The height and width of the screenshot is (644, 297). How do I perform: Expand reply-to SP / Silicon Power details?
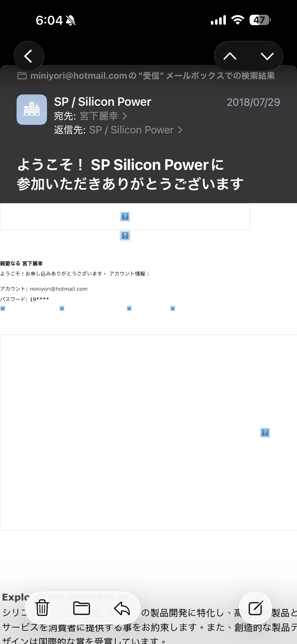click(135, 130)
